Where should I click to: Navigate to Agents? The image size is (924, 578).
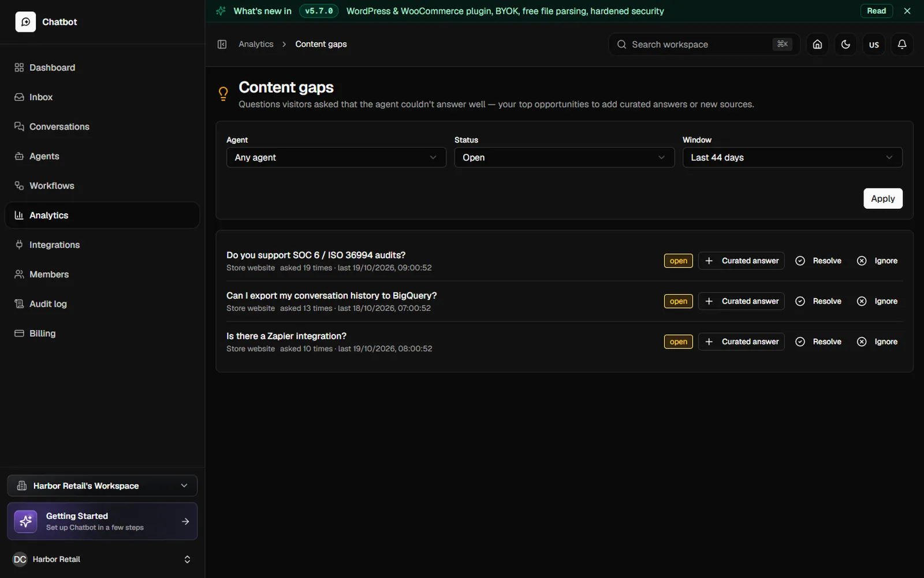(x=102, y=156)
